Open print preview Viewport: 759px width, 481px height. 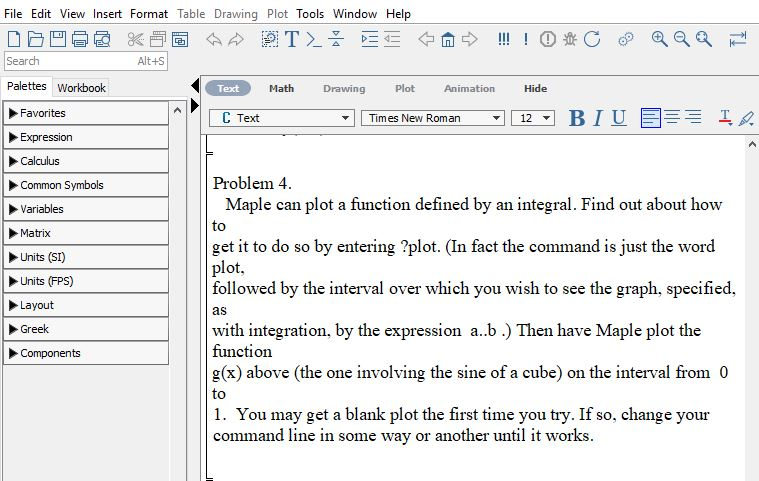pos(102,39)
